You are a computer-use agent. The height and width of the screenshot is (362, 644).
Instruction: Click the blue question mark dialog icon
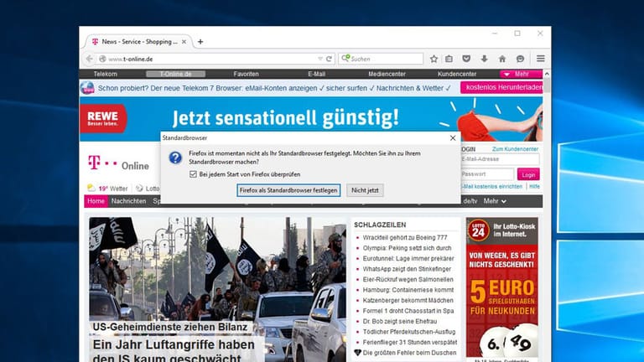(x=175, y=158)
